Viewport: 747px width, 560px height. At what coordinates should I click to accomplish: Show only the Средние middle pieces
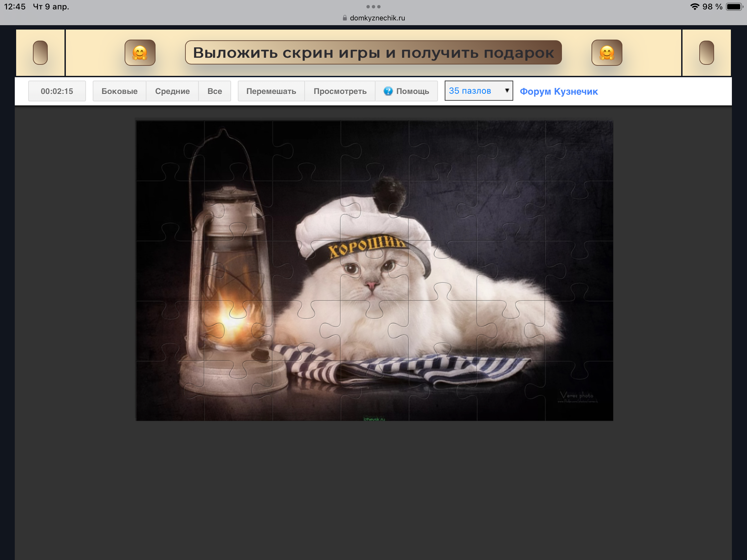coord(172,91)
